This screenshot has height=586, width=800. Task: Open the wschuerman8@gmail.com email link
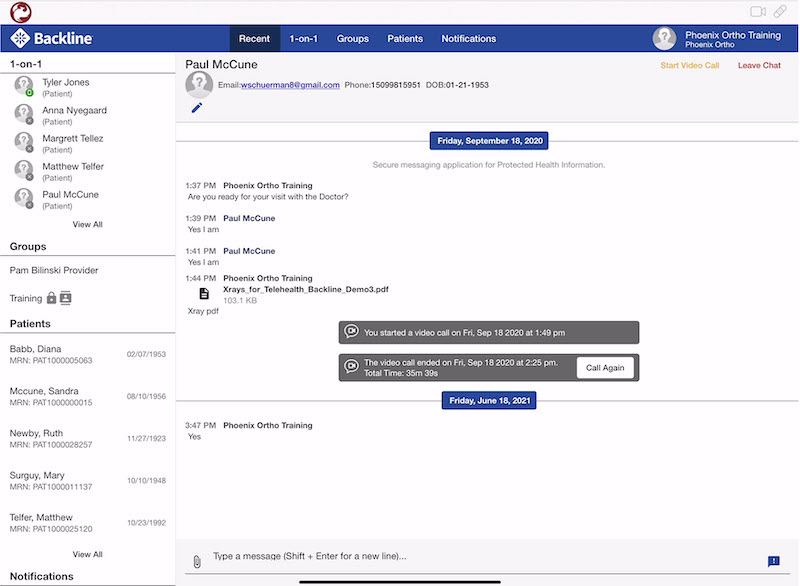tap(290, 85)
